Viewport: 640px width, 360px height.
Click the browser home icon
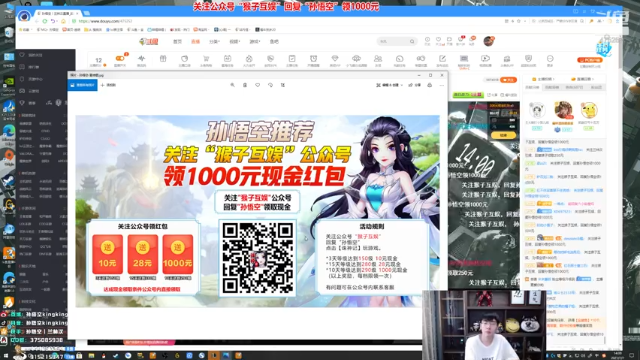pyautogui.click(x=63, y=21)
